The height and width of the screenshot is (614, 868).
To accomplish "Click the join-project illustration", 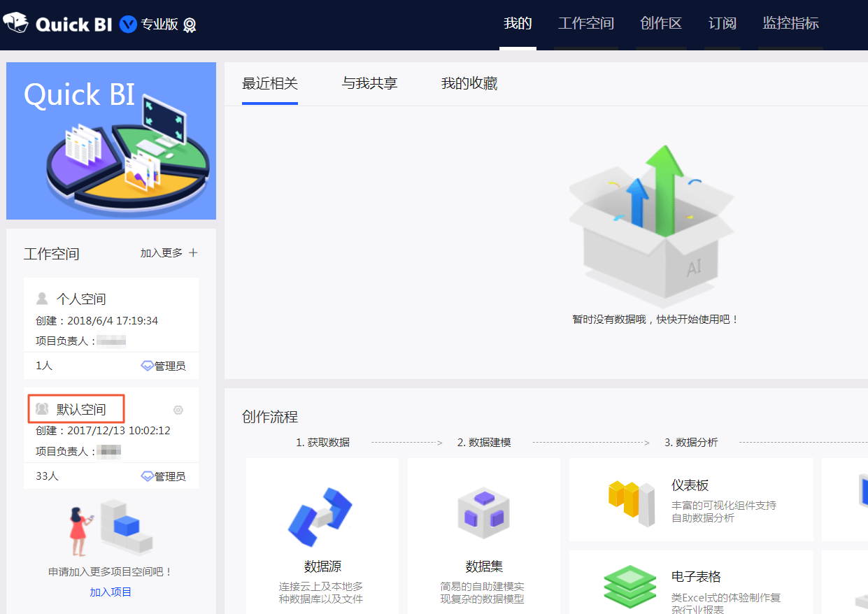I will point(111,528).
